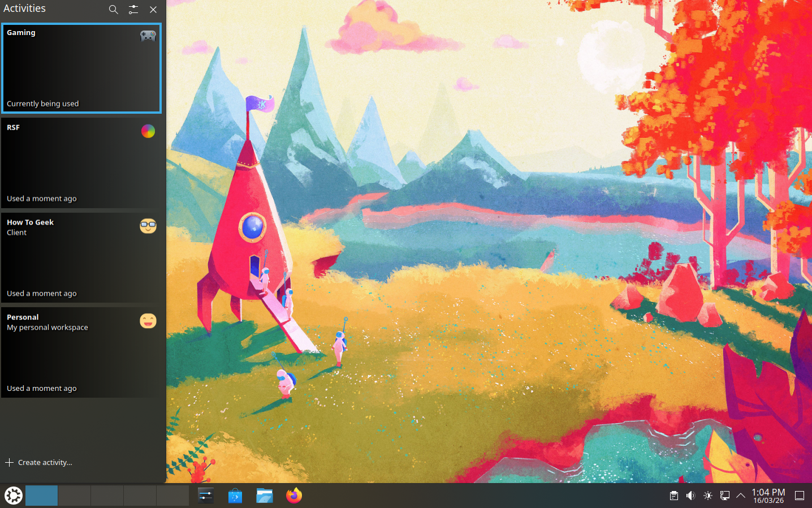Launch Discover software center from taskbar
812x508 pixels.
tap(235, 496)
